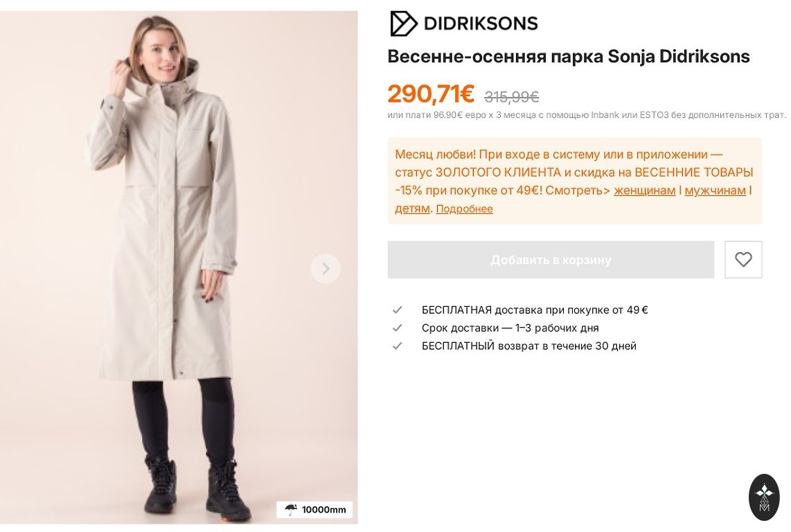Image resolution: width=791 pixels, height=532 pixels.
Task: Click the Sonja Didriksons parka title
Action: [568, 57]
